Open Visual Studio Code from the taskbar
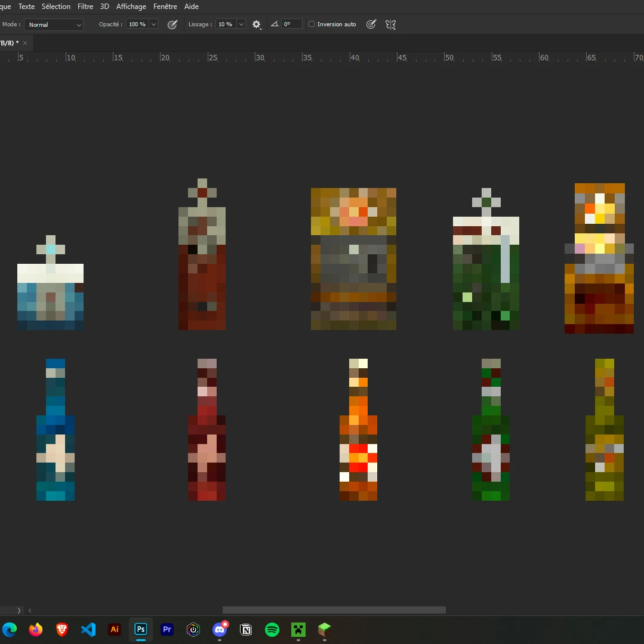The height and width of the screenshot is (644, 644). pyautogui.click(x=88, y=629)
